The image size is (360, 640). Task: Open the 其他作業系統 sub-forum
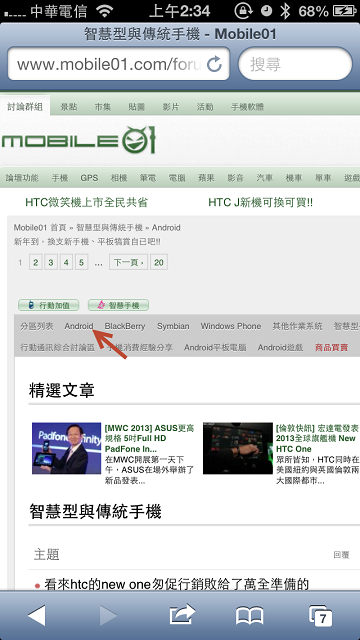(297, 326)
